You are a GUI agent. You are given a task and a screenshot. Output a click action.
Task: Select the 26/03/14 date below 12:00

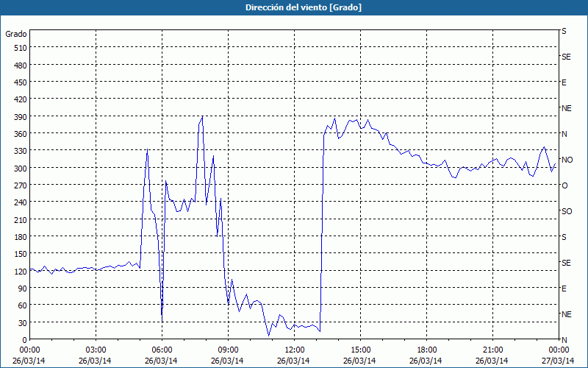pos(293,361)
